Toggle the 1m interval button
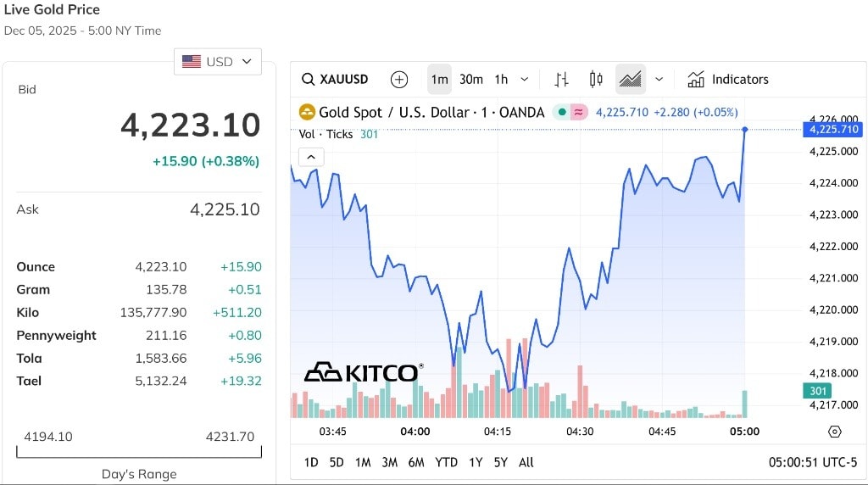 tap(439, 80)
